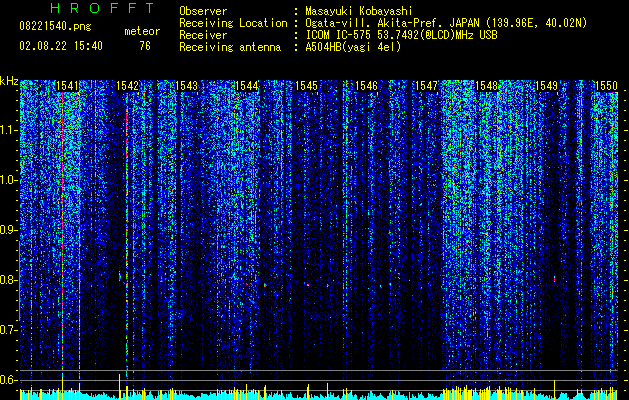Viewport: 629px width, 400px height.
Task: Click the Receiving Location label
Action: coord(233,23)
